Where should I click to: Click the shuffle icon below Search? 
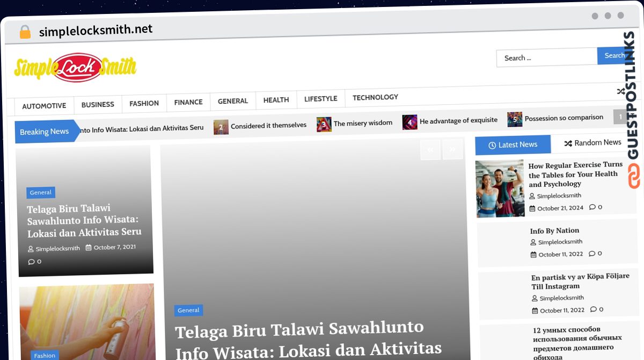pos(620,91)
